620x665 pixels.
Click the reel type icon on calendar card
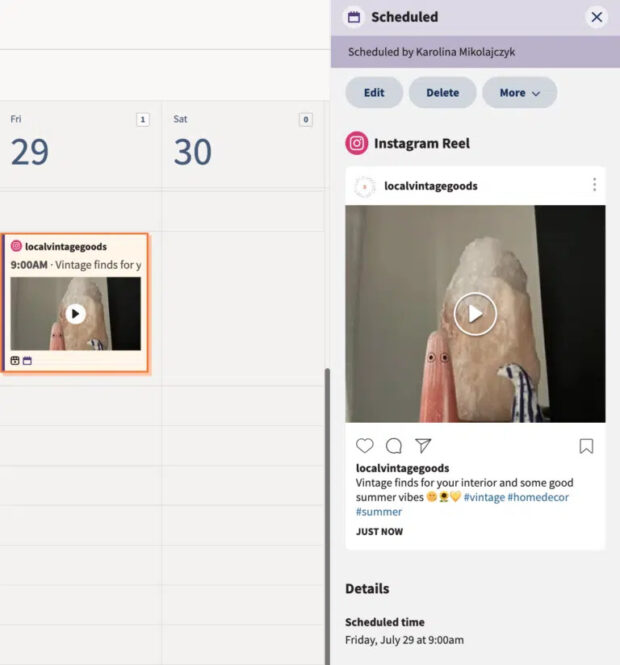coord(15,360)
